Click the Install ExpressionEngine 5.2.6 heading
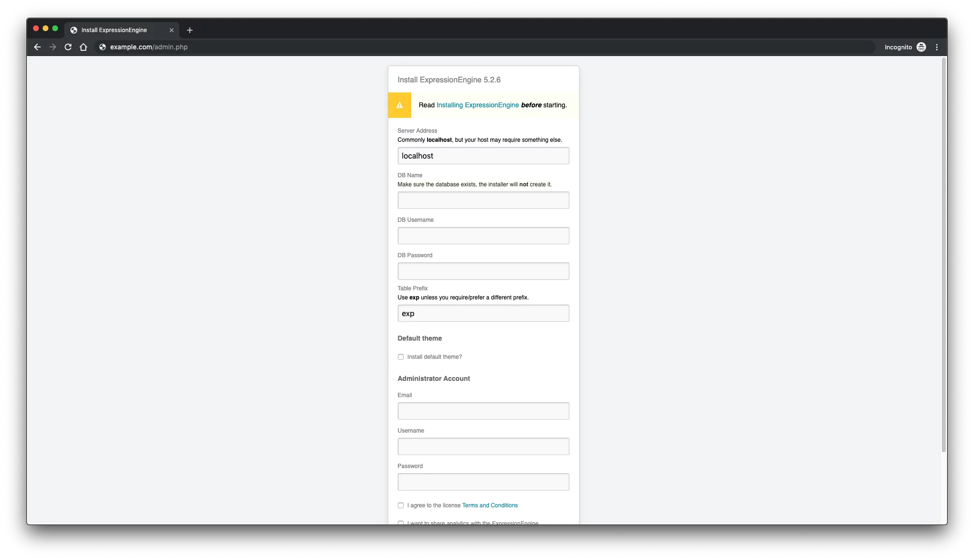974x560 pixels. click(x=449, y=80)
